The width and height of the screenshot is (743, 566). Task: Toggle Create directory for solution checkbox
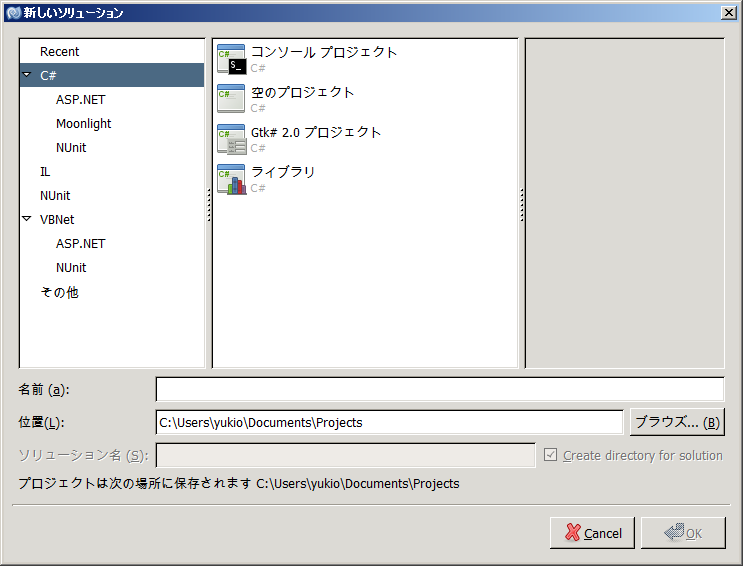tap(550, 455)
